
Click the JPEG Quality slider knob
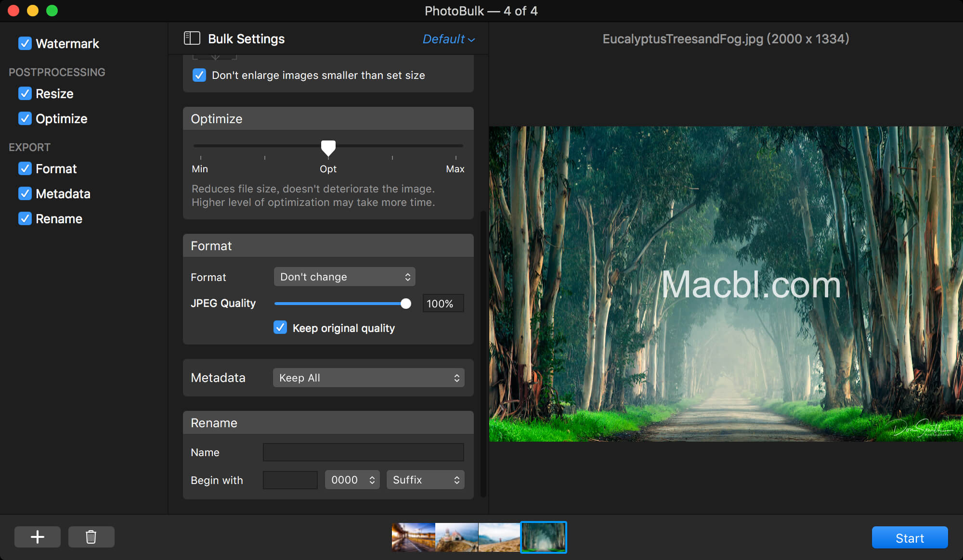406,304
